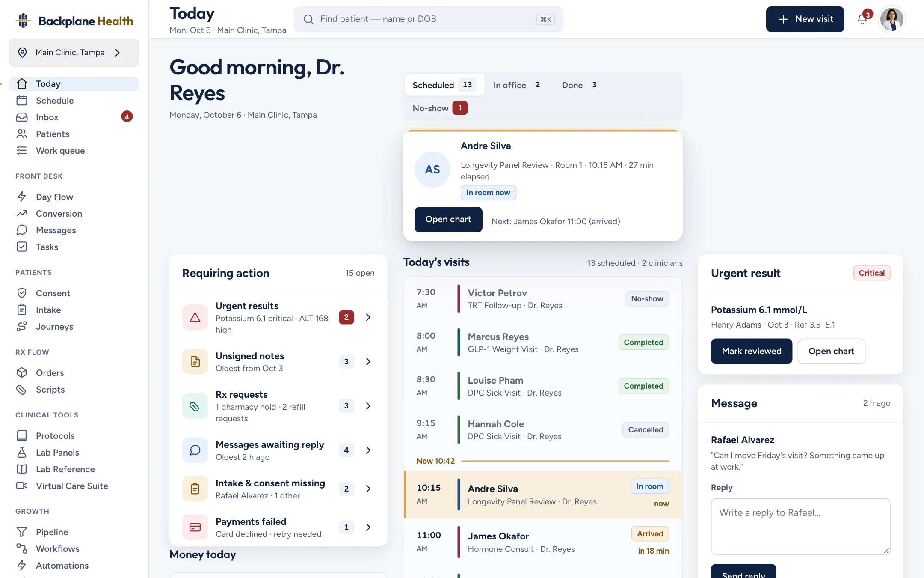The height and width of the screenshot is (578, 924).
Task: Click the Virtual Care Suite camera icon
Action: 22,486
